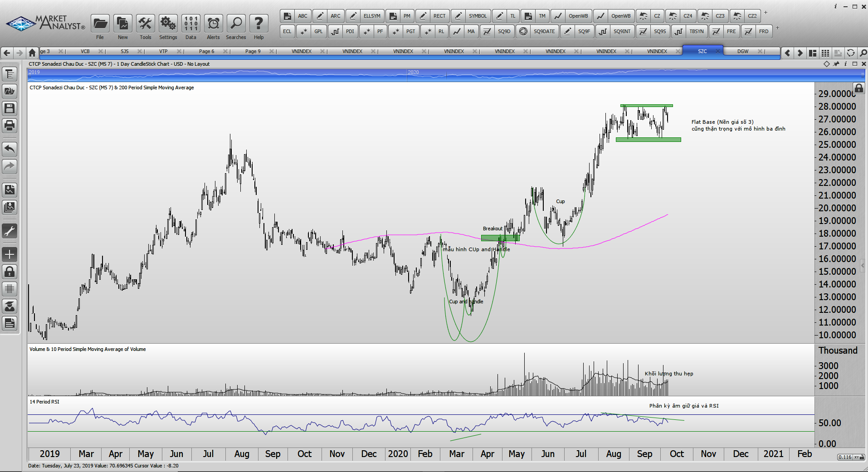The width and height of the screenshot is (868, 472).
Task: Click the undo arrow in sidebar
Action: click(x=10, y=149)
